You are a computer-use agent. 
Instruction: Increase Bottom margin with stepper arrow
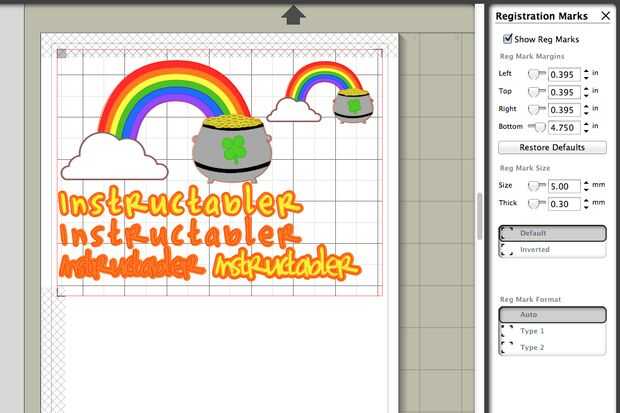(586, 124)
